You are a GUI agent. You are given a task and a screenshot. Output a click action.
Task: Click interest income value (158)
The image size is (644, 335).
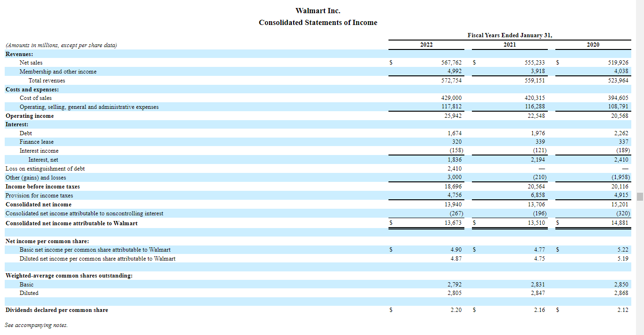click(x=456, y=151)
